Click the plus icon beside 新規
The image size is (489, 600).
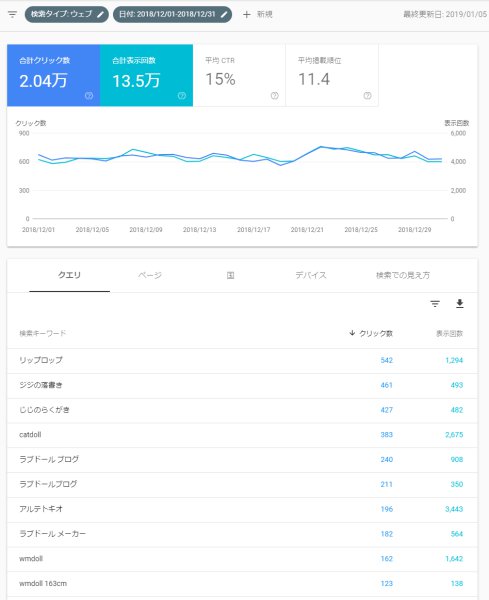point(247,15)
